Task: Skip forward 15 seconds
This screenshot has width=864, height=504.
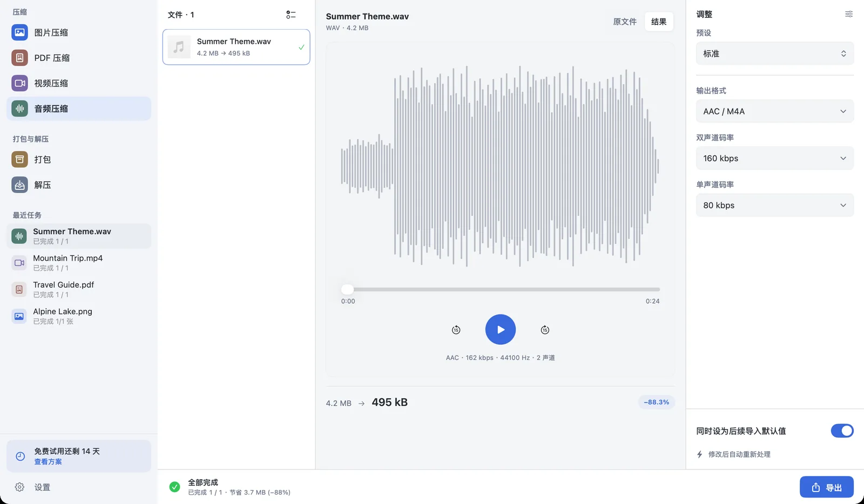Action: coord(545,330)
